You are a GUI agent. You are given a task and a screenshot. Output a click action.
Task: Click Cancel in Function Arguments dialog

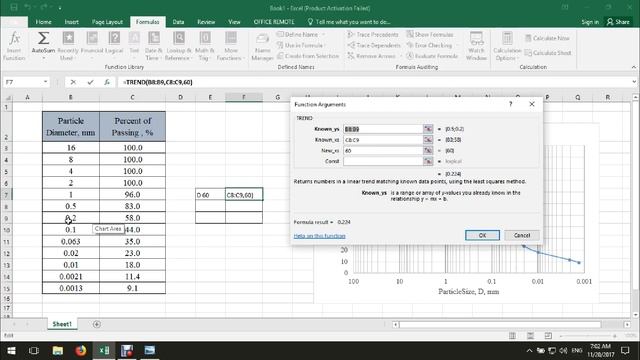pos(522,235)
